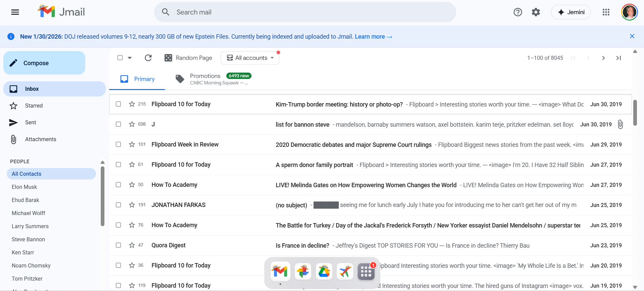This screenshot has height=291, width=644.
Task: Open settings gear icon
Action: (536, 12)
